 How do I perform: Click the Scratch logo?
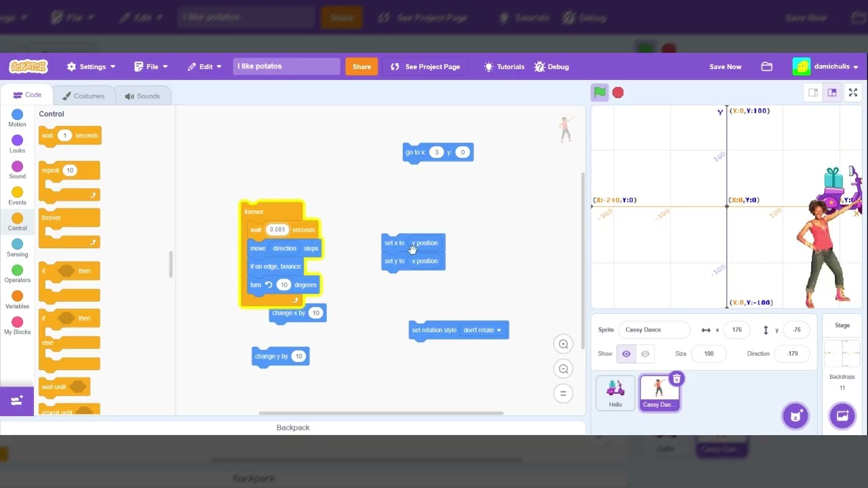28,66
